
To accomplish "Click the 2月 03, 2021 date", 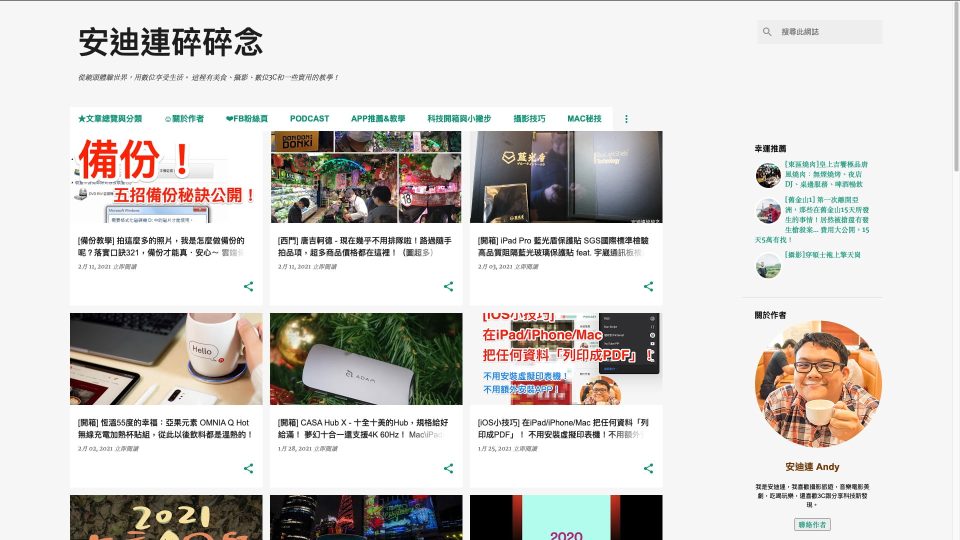I will click(495, 267).
